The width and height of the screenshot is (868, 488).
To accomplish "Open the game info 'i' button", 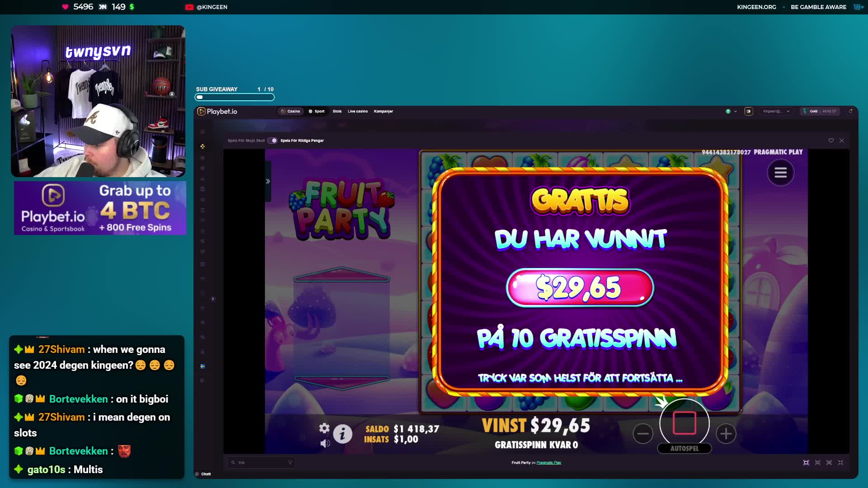I will 343,434.
